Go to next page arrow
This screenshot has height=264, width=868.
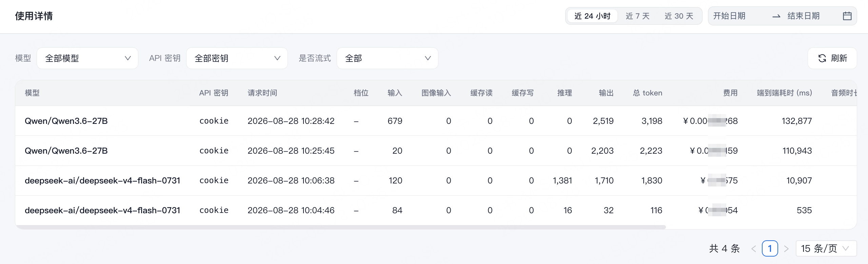point(786,249)
